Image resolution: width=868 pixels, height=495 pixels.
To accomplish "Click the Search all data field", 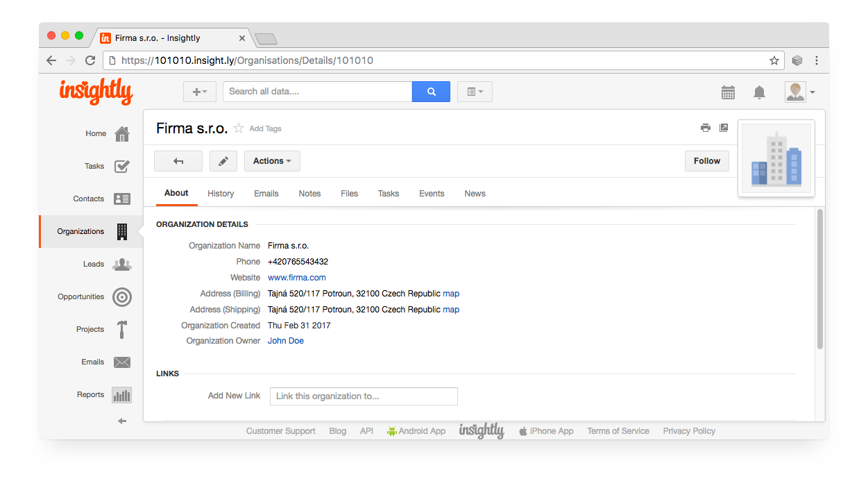I will [318, 92].
